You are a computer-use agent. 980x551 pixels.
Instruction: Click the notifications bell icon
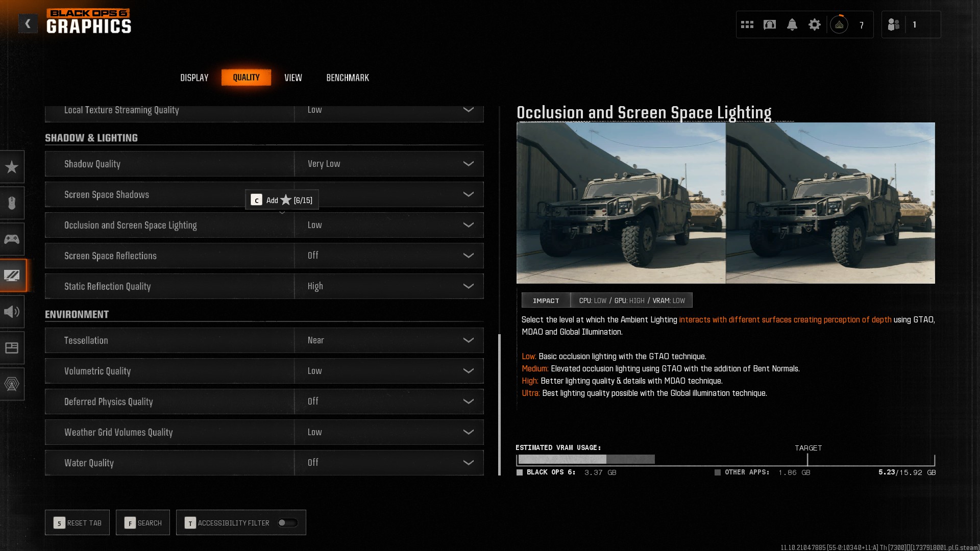pos(792,24)
